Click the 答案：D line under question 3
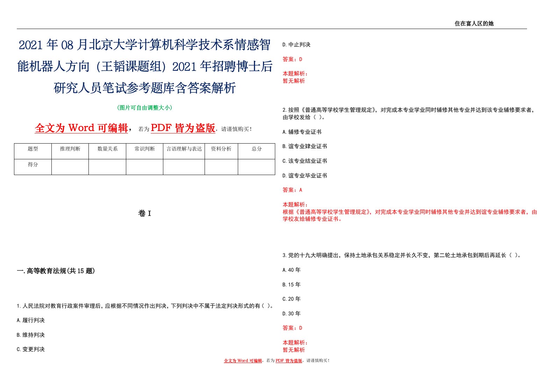The height and width of the screenshot is (392, 555). click(292, 328)
